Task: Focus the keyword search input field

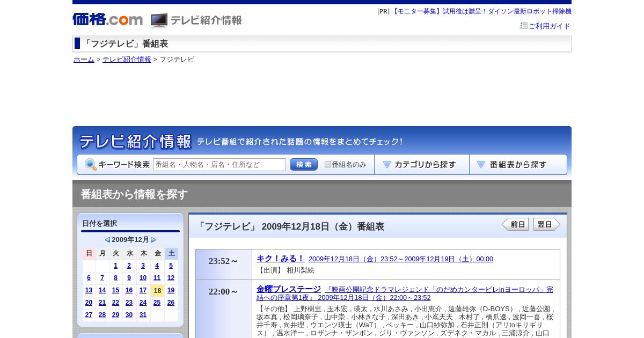Action: click(219, 165)
